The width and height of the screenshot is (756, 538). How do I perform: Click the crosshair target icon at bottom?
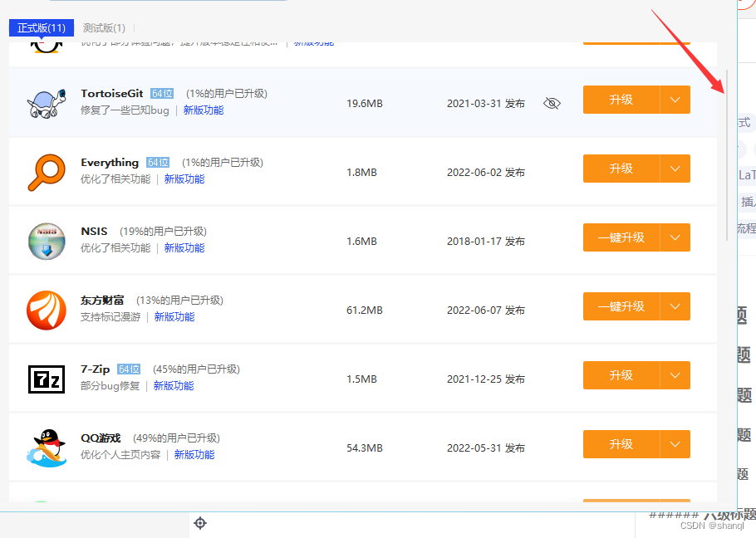[199, 523]
